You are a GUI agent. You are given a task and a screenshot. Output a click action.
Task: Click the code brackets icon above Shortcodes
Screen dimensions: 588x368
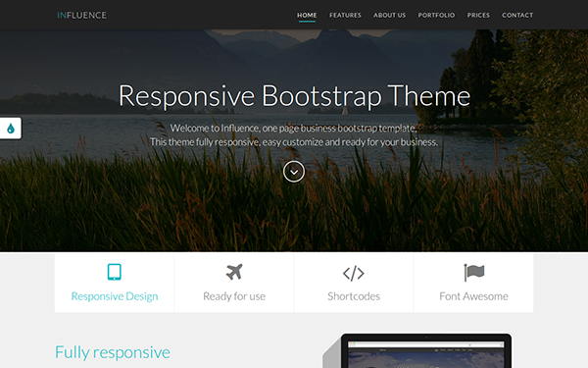click(x=354, y=274)
